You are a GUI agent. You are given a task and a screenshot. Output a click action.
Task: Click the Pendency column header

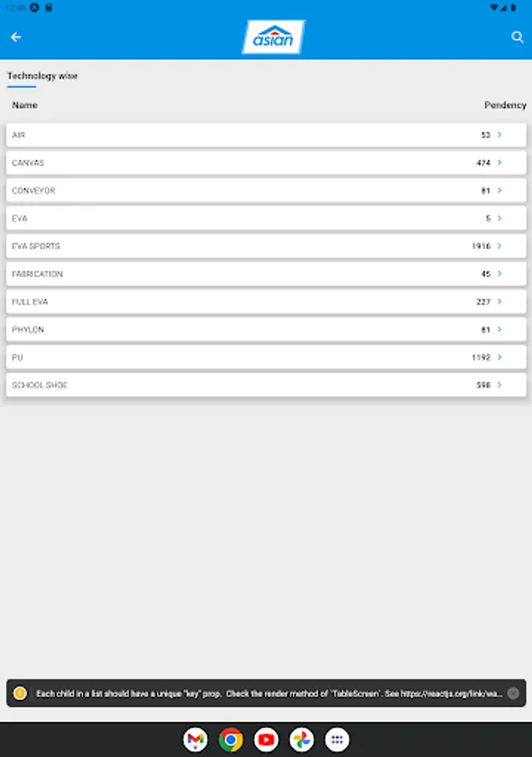click(x=505, y=105)
